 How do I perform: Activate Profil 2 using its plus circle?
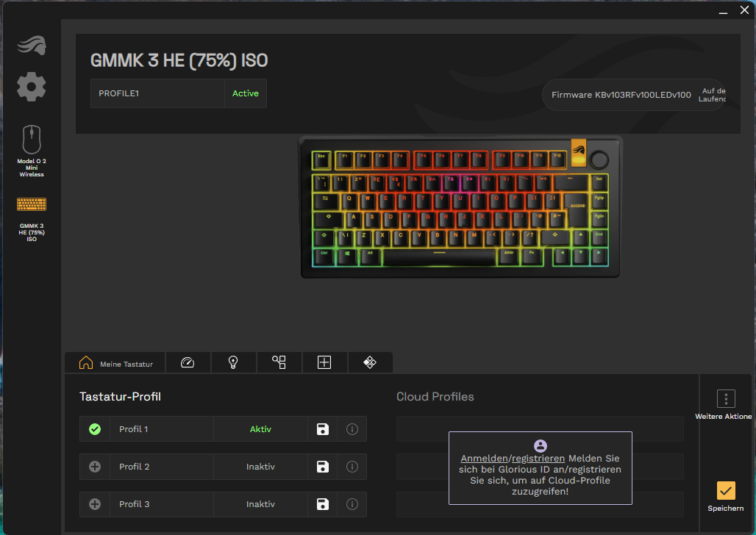(95, 467)
